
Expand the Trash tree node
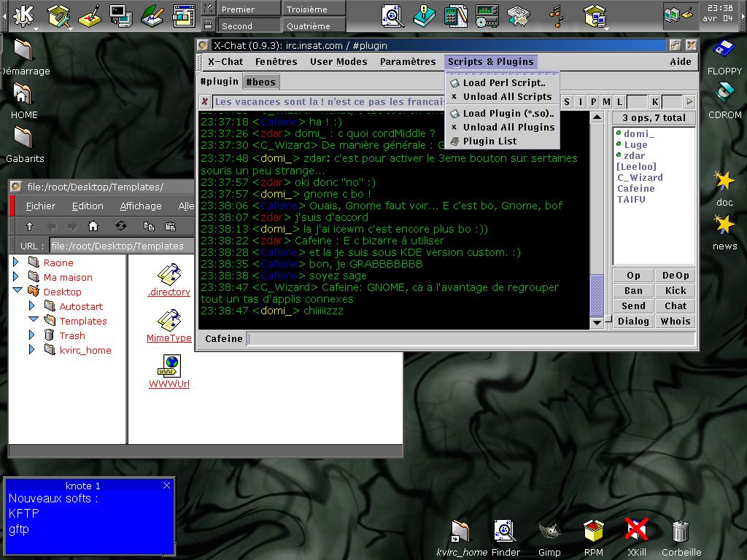pyautogui.click(x=31, y=335)
